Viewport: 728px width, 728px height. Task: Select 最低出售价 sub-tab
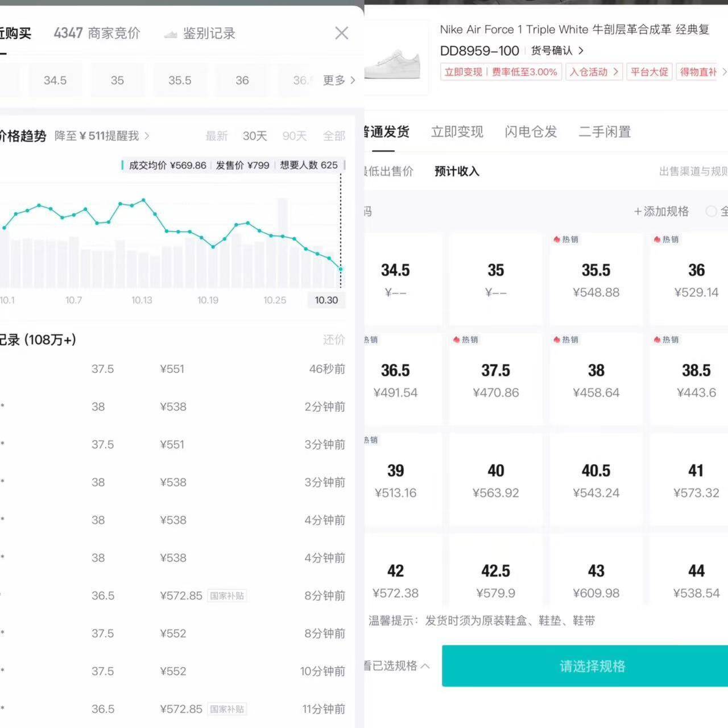pos(388,171)
